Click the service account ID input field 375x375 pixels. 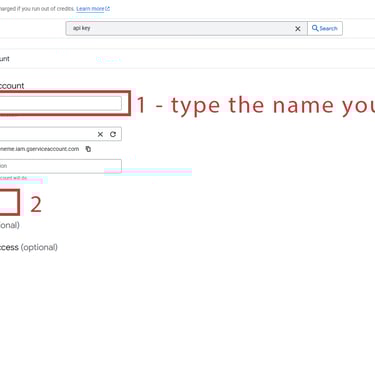coord(60,134)
